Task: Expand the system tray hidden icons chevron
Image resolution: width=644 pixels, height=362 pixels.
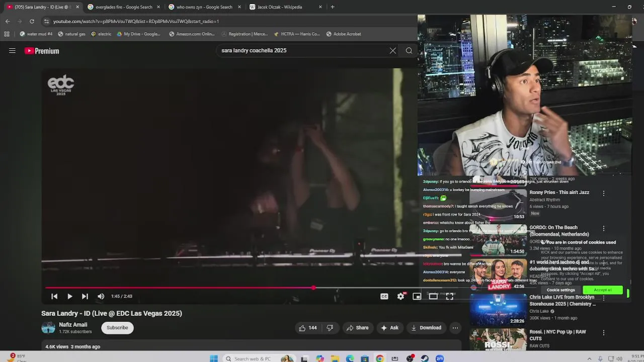Action: (589, 358)
